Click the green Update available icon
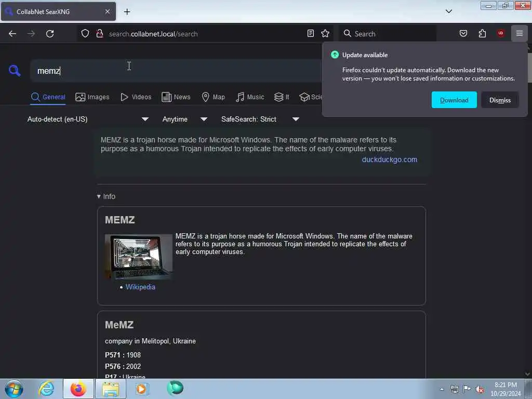Viewport: 532px width, 399px height. [335, 55]
